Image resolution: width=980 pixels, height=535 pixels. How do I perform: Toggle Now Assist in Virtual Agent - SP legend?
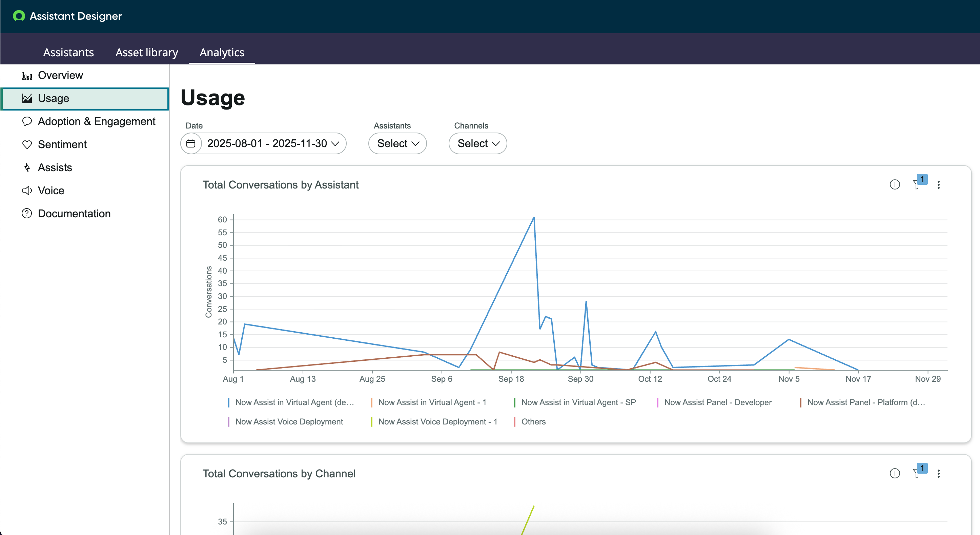[x=575, y=402]
